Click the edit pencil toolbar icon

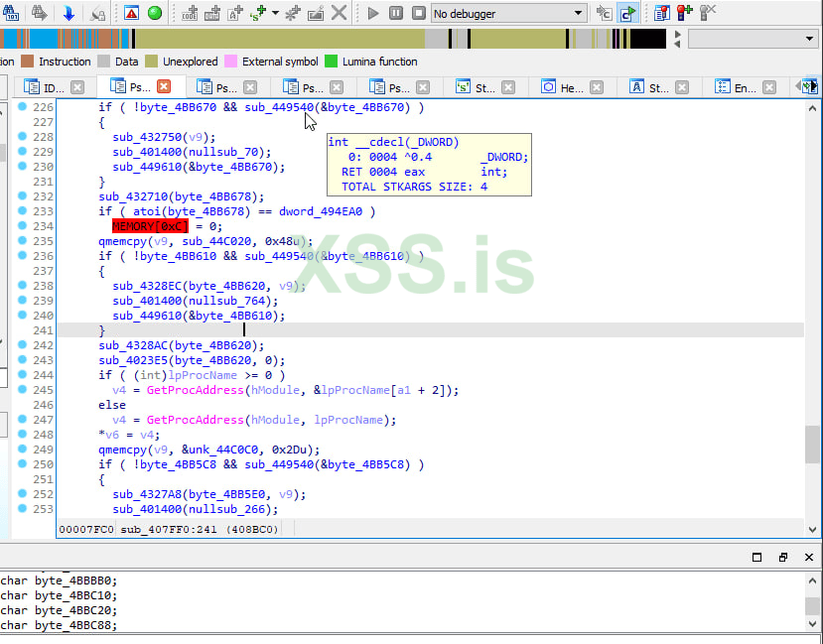pyautogui.click(x=316, y=13)
